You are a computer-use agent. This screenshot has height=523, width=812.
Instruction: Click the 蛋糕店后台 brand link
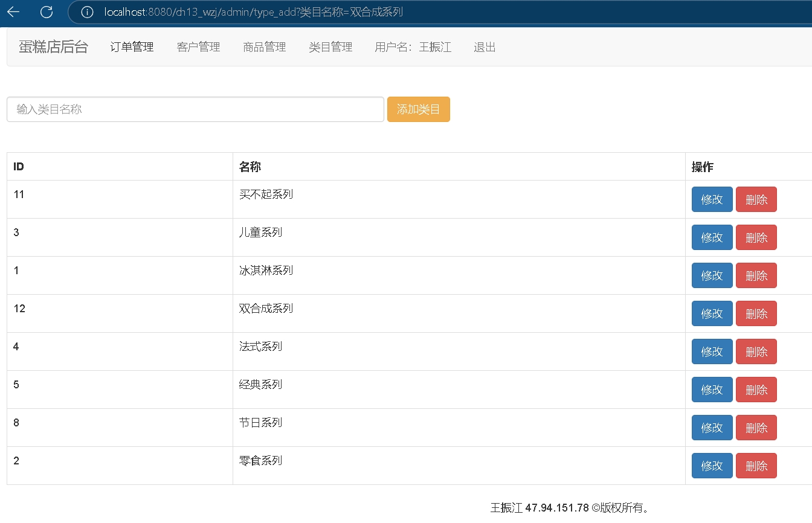53,47
